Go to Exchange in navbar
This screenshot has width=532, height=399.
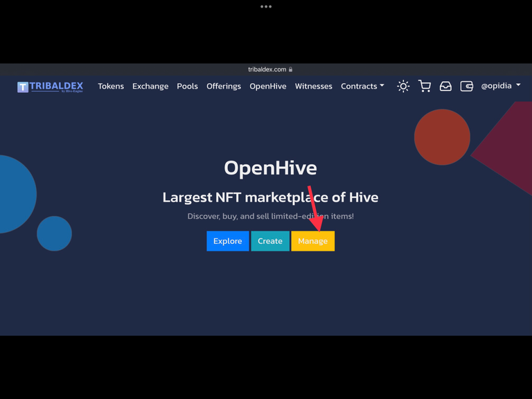[x=150, y=86]
